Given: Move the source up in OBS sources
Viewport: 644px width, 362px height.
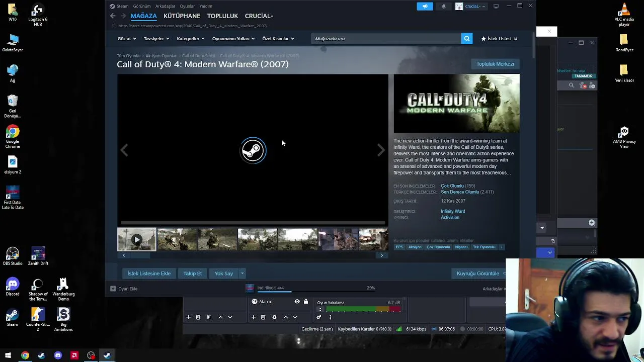Looking at the screenshot, I should coord(286,317).
